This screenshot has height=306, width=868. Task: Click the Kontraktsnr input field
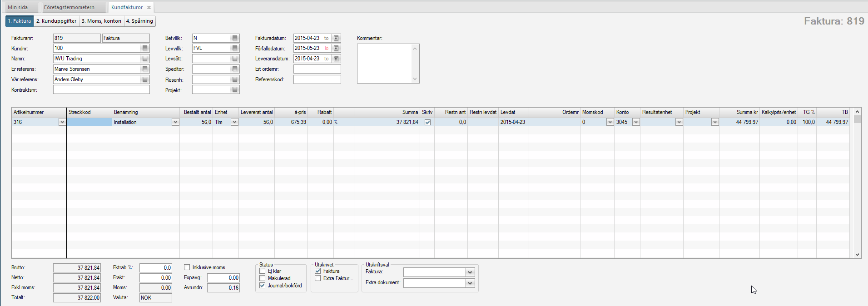101,90
